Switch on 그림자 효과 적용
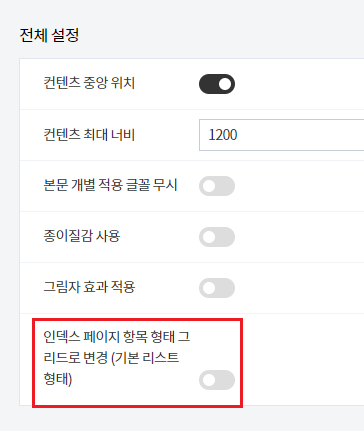This screenshot has width=364, height=431. tap(217, 288)
